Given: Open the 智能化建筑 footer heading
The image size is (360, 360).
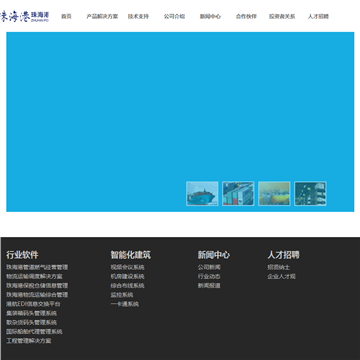Looking at the screenshot, I should pos(131,255).
